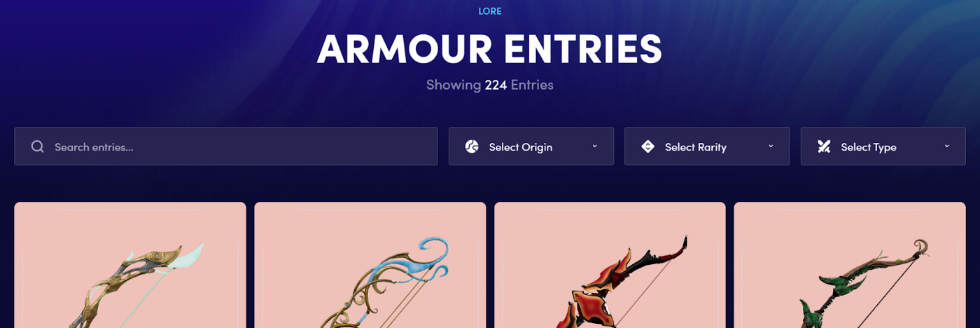Click the Select Rarity label text
Image resolution: width=980 pixels, height=328 pixels.
point(696,147)
